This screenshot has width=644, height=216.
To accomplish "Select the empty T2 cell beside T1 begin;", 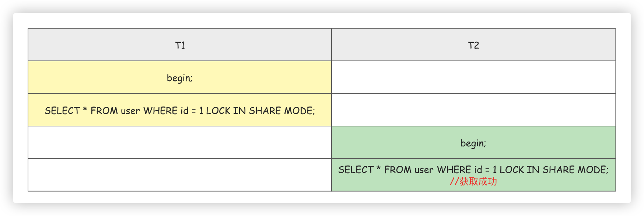I will (x=473, y=77).
